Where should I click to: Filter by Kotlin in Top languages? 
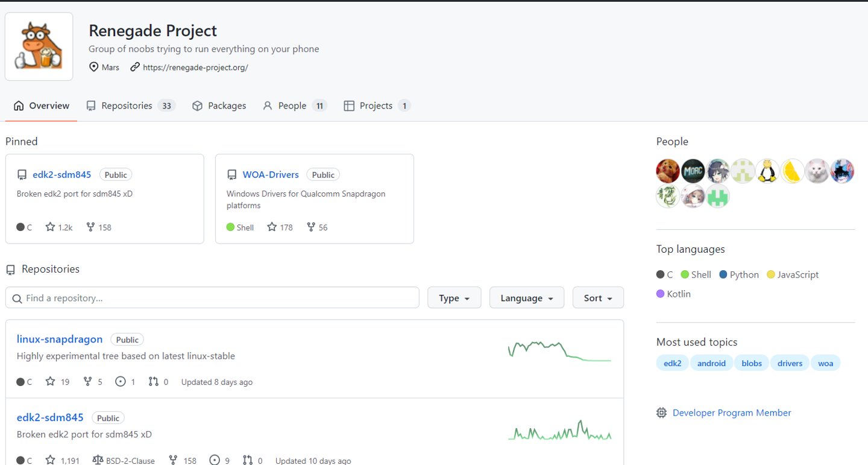(673, 294)
